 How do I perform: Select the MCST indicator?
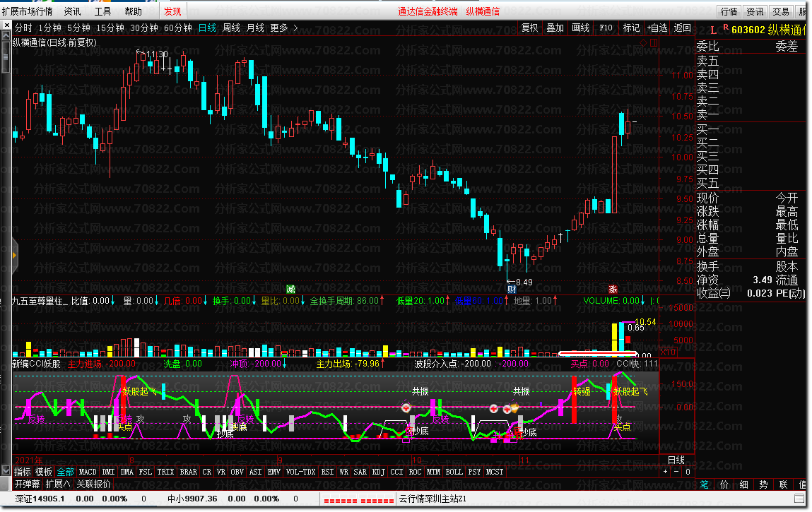(495, 472)
